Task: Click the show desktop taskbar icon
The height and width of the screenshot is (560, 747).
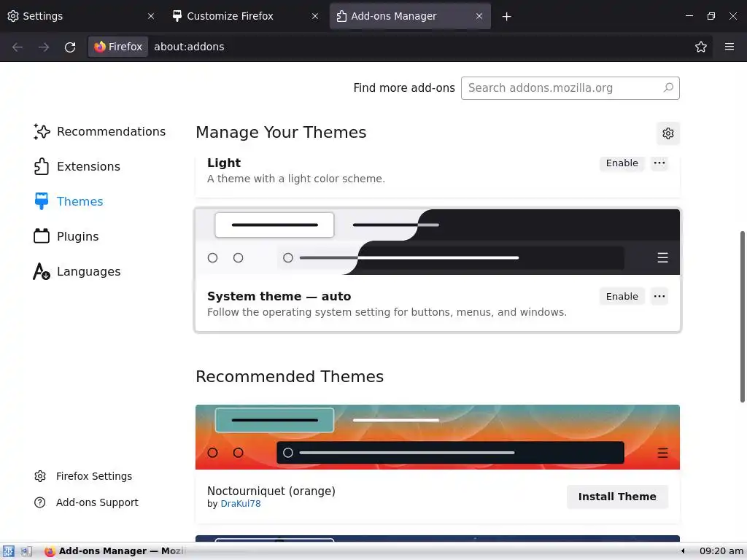Action: [x=26, y=551]
